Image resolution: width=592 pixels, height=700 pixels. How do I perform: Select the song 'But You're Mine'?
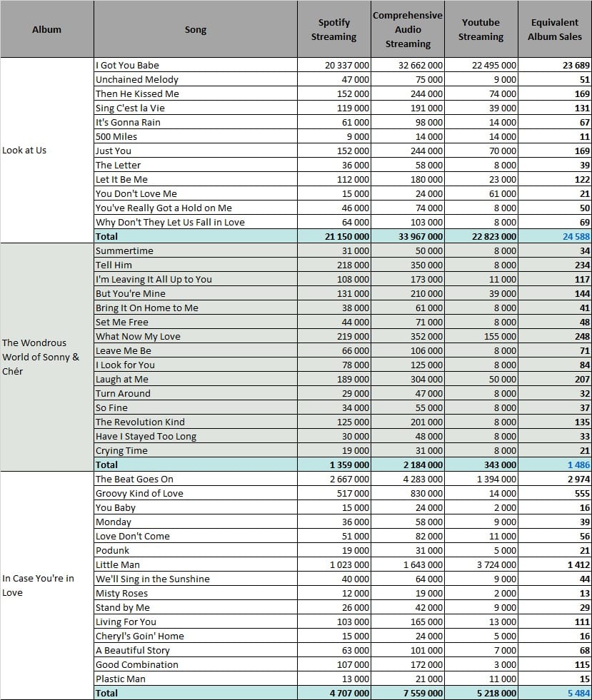[131, 294]
